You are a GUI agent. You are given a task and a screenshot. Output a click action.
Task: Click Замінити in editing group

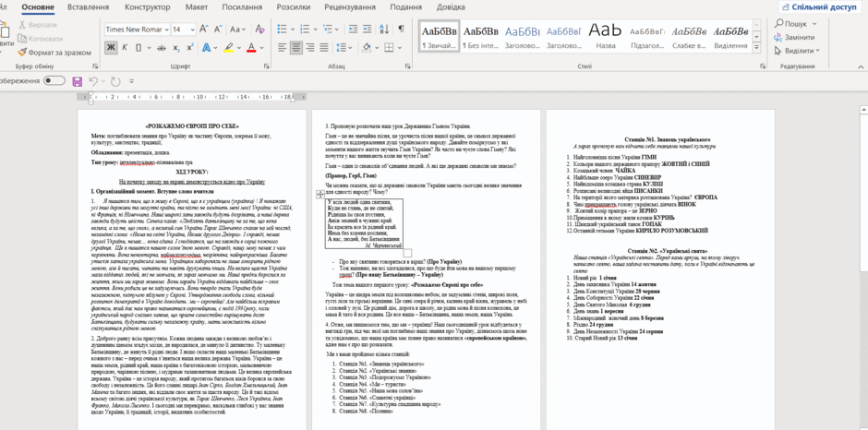tap(794, 37)
